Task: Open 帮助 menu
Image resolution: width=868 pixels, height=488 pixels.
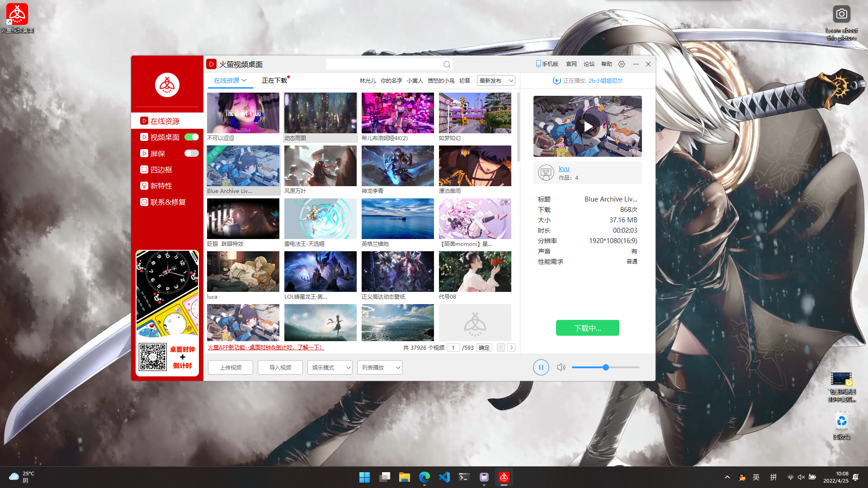Action: (607, 64)
